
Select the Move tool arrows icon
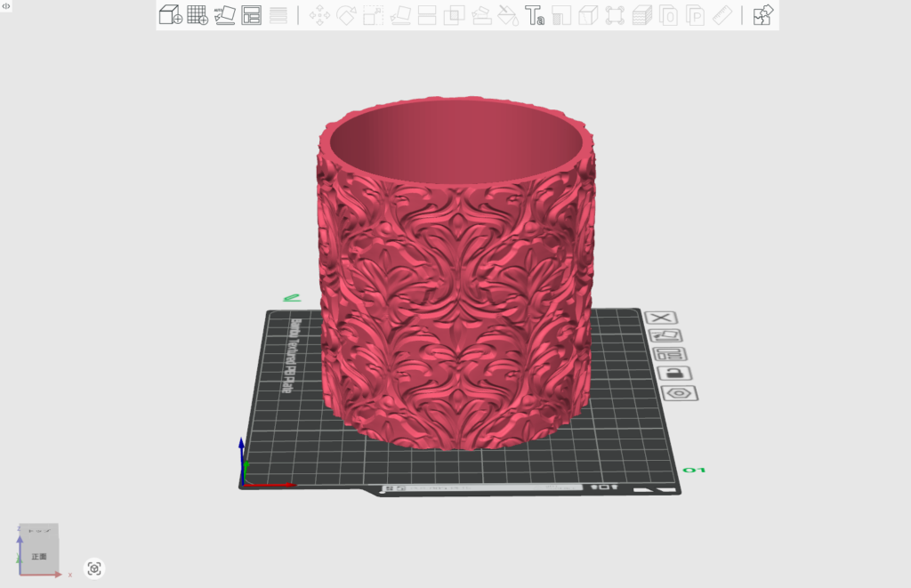point(318,15)
